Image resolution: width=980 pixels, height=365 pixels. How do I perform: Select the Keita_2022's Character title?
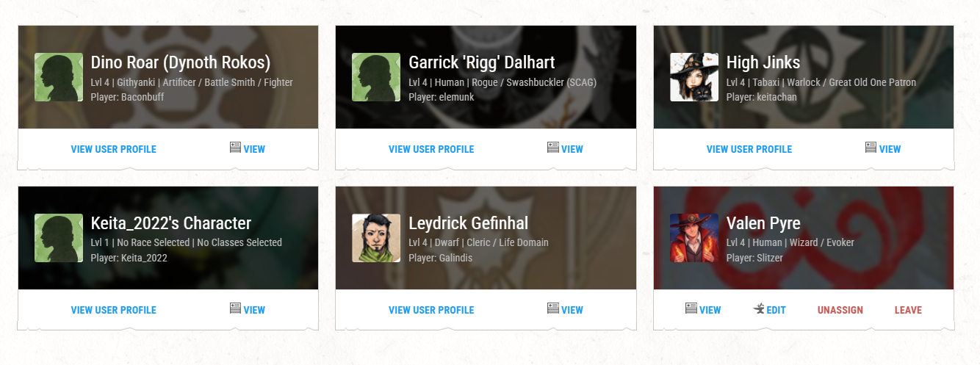click(x=171, y=223)
